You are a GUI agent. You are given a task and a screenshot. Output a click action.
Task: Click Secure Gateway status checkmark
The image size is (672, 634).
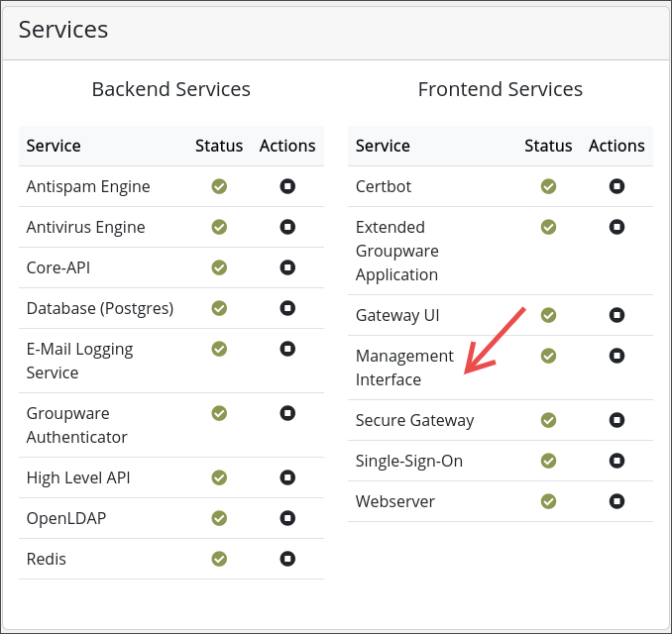[x=548, y=420]
